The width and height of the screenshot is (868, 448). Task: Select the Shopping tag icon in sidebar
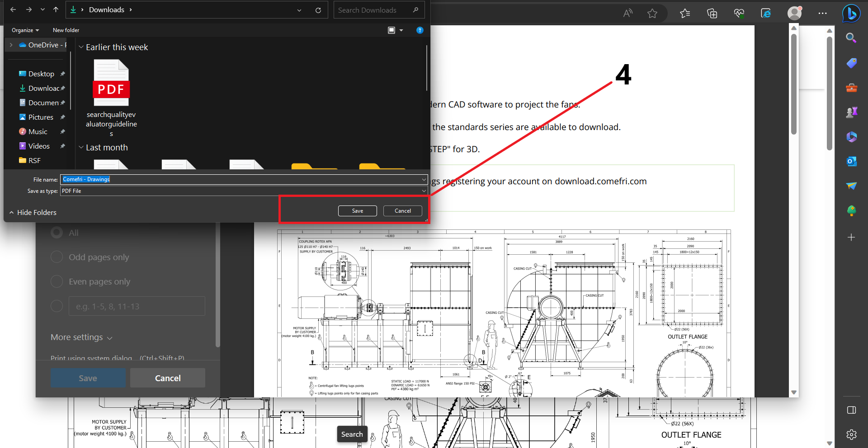(851, 63)
